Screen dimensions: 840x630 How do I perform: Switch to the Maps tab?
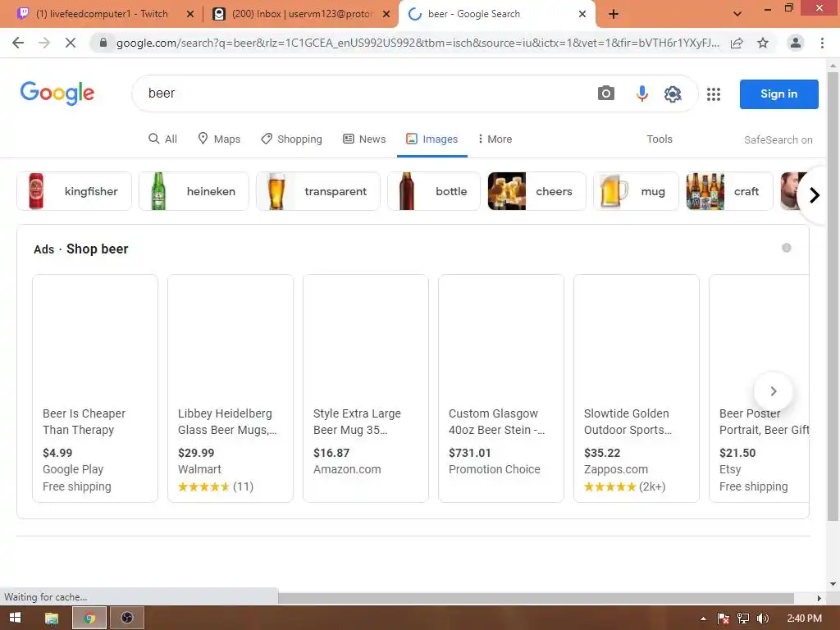point(219,139)
